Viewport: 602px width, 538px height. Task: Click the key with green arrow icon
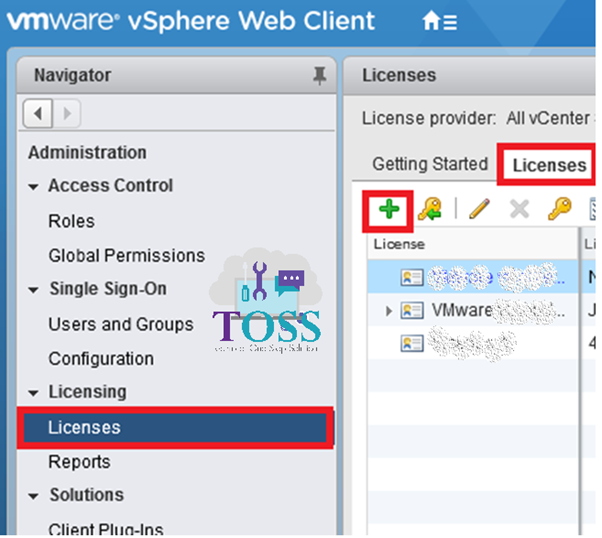[430, 209]
